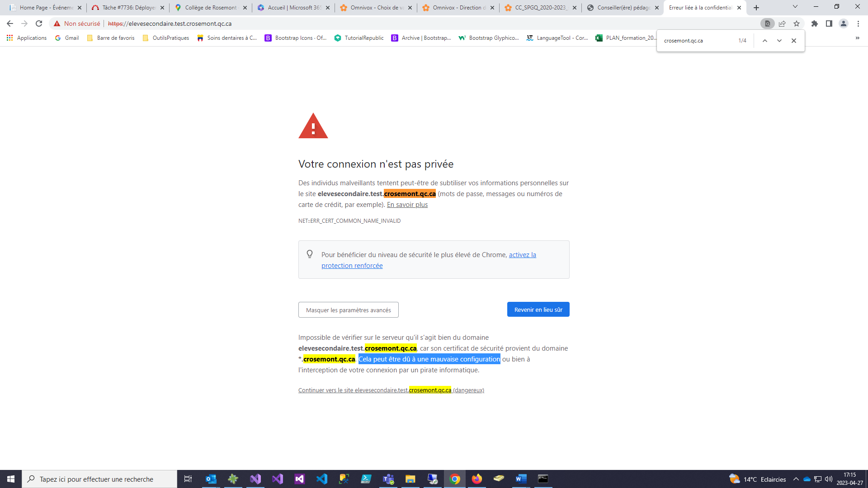
Task: Click the red 'Non sécurisé' warning icon
Action: tap(57, 23)
